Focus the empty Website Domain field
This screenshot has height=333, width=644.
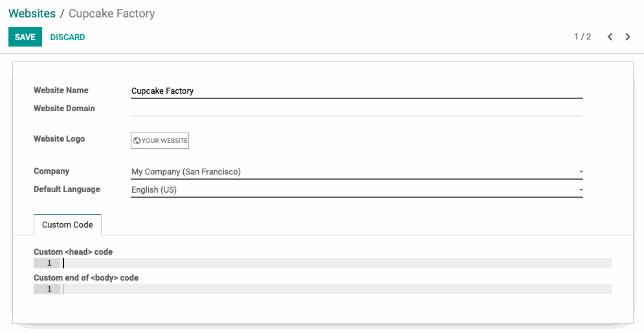tap(357, 109)
